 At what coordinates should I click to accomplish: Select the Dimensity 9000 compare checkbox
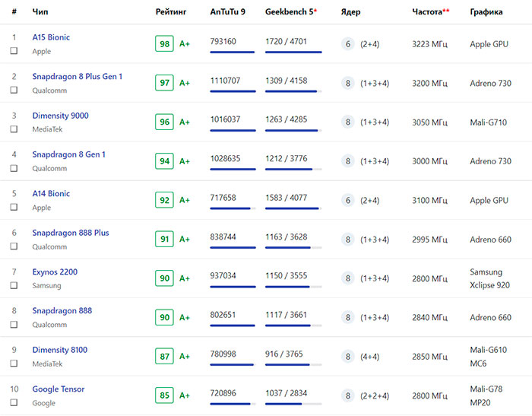point(14,129)
